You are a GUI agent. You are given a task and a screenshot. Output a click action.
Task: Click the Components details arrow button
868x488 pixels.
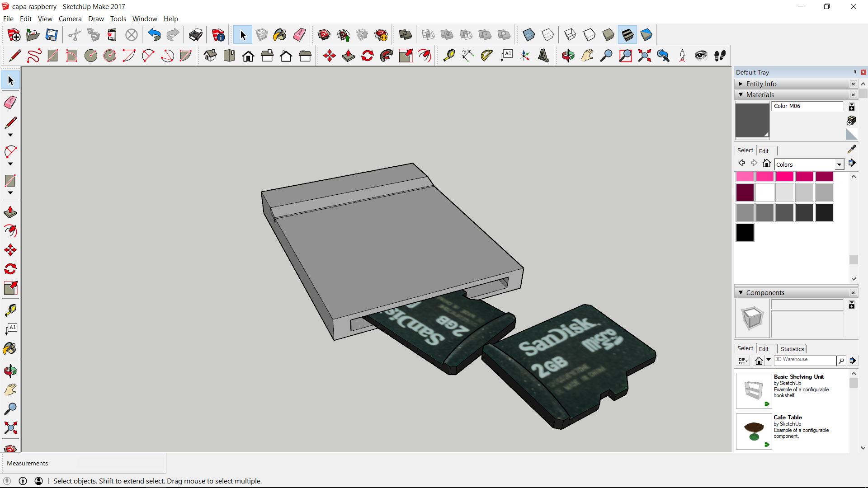[852, 360]
